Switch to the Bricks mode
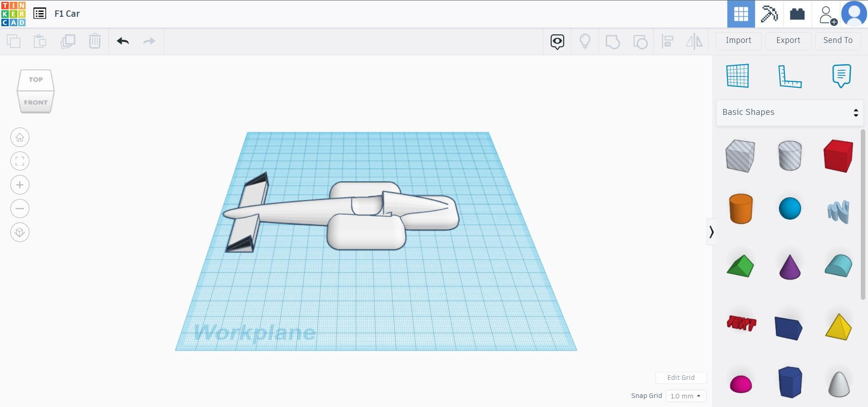 [x=797, y=14]
